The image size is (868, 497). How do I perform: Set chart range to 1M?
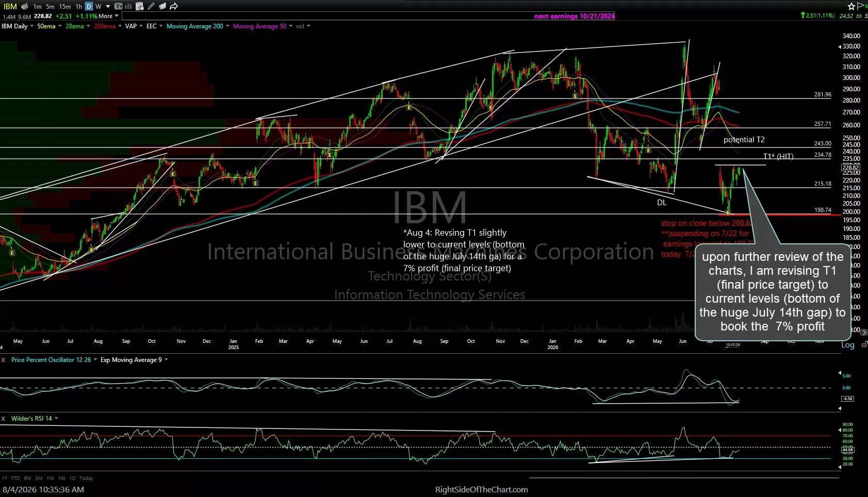(50, 478)
